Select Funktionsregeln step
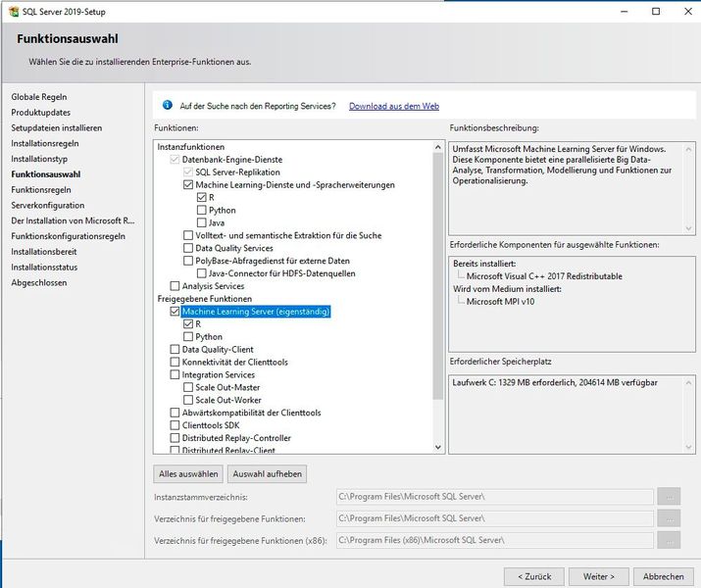Screen dimensions: 701x588 [41, 190]
